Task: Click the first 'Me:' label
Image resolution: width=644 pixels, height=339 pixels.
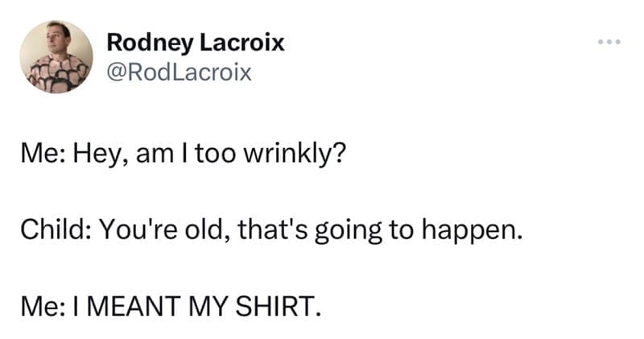Action: (x=43, y=154)
